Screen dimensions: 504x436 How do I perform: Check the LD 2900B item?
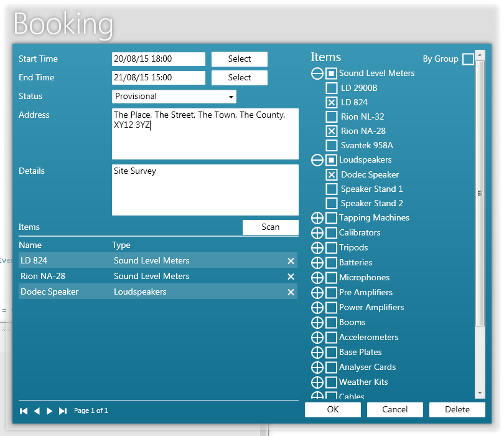332,88
